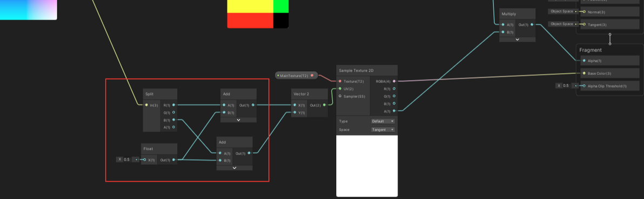Click the Float node's Out(1) port

[x=174, y=160]
